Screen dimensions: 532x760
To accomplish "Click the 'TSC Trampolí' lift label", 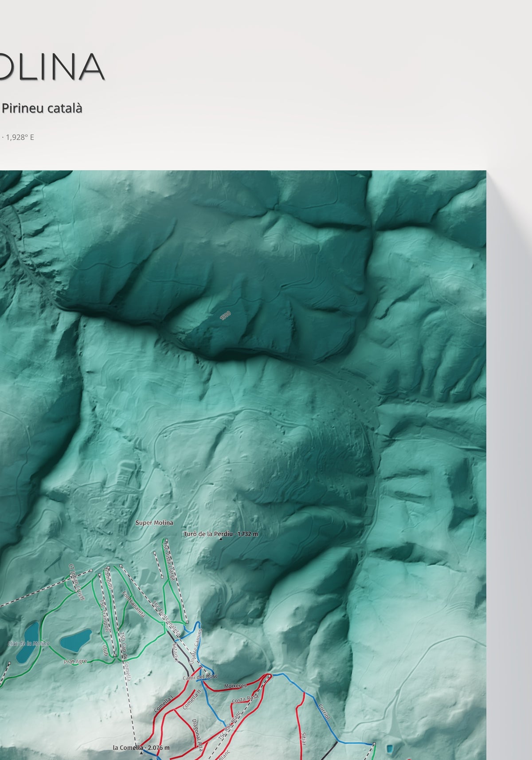I will pyautogui.click(x=104, y=616).
